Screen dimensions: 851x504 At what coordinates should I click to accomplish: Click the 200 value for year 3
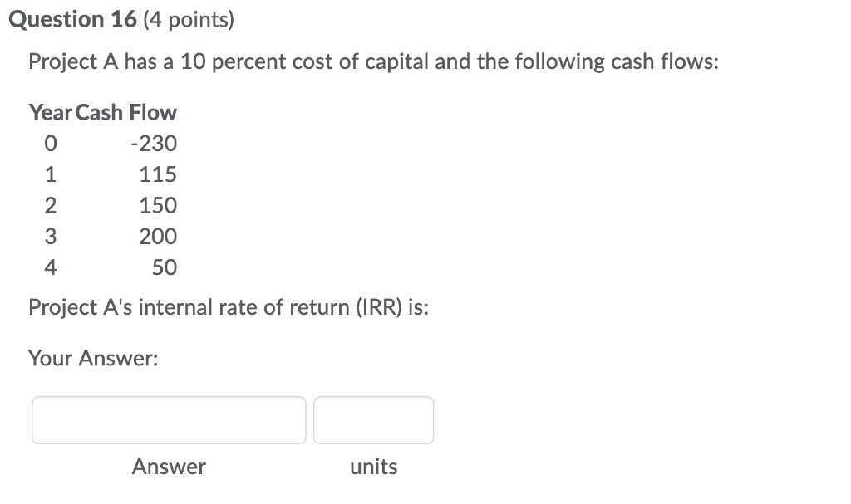point(158,237)
